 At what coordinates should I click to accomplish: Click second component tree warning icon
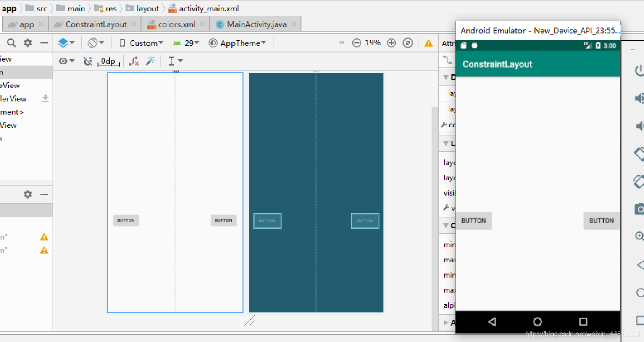(x=44, y=250)
